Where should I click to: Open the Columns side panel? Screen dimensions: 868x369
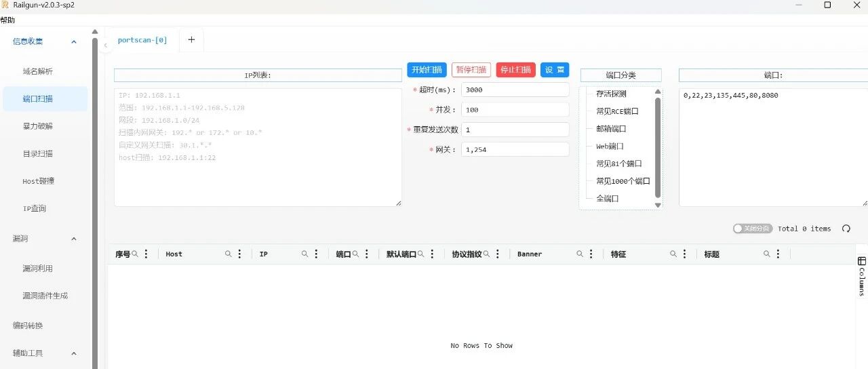pos(862,275)
